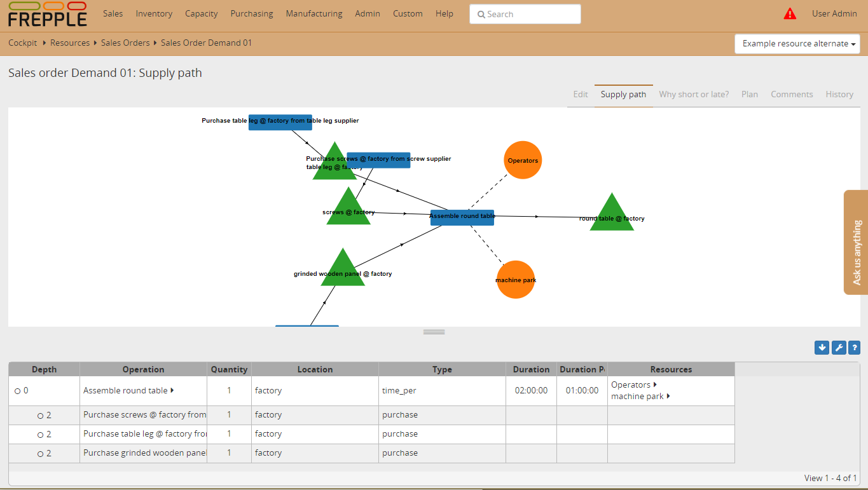Collapse the Assemble round table tree row
The height and width of the screenshot is (490, 868).
tap(18, 391)
